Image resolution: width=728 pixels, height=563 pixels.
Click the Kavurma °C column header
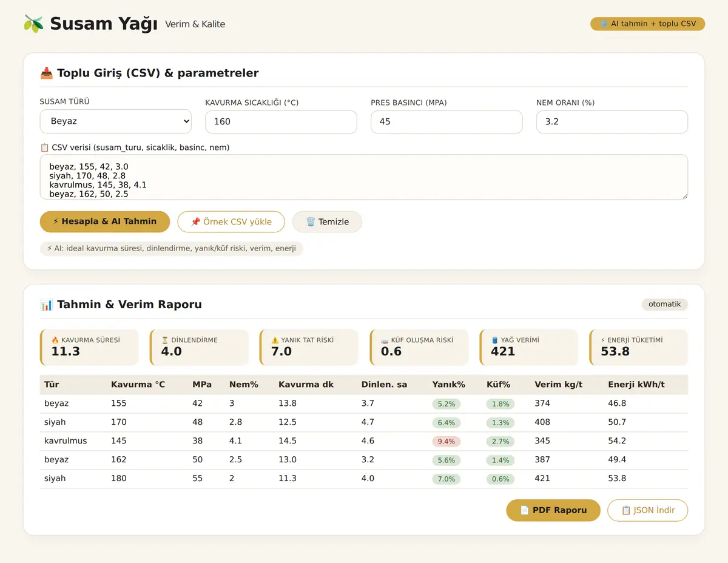[x=138, y=385]
